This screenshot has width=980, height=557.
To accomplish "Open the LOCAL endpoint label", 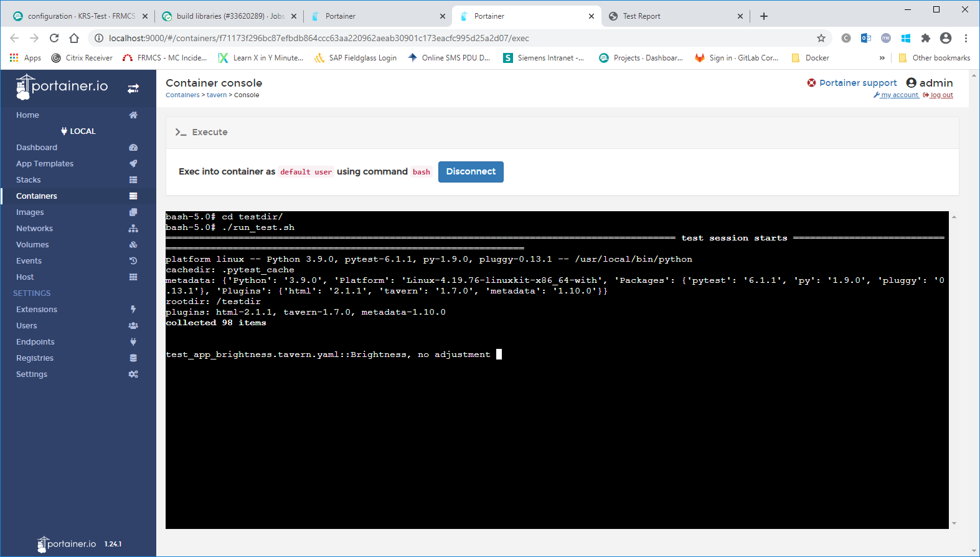I will 78,131.
